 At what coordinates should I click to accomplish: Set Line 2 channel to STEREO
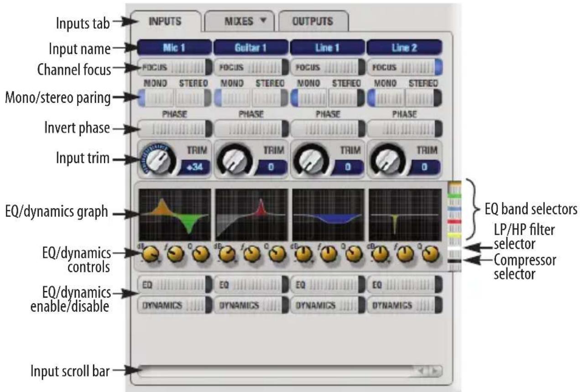tap(423, 98)
